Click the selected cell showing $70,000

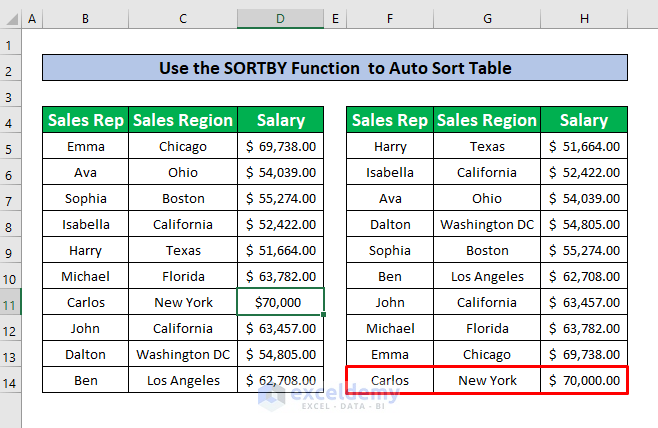point(280,302)
